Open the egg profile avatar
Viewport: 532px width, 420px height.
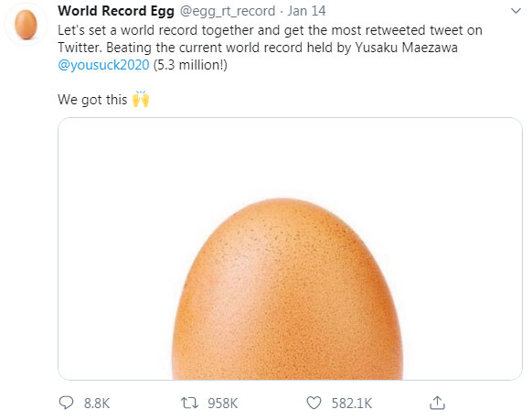tap(26, 25)
